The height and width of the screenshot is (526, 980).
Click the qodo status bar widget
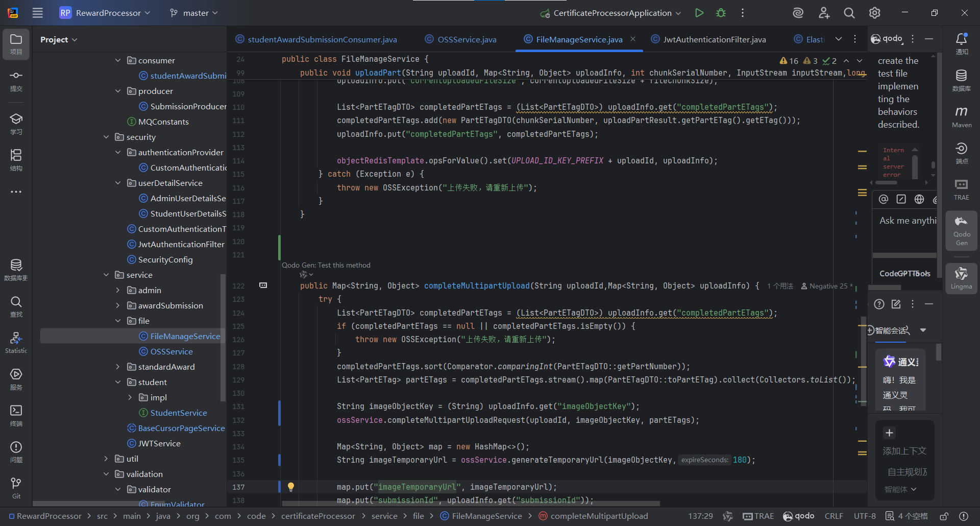[799, 516]
